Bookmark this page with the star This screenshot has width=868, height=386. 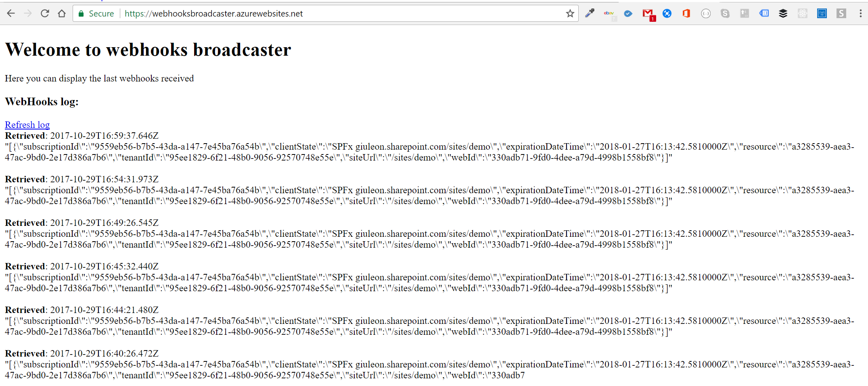[570, 14]
